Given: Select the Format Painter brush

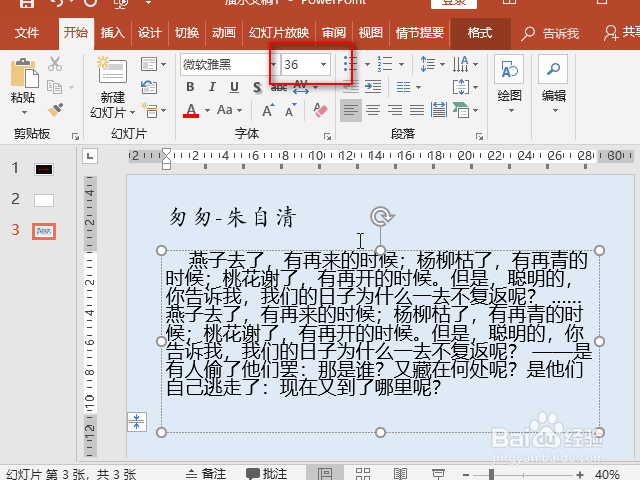Looking at the screenshot, I should pyautogui.click(x=55, y=110).
